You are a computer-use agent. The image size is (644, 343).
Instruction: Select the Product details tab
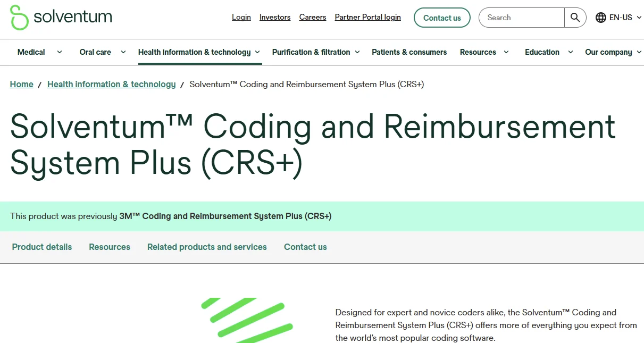42,247
